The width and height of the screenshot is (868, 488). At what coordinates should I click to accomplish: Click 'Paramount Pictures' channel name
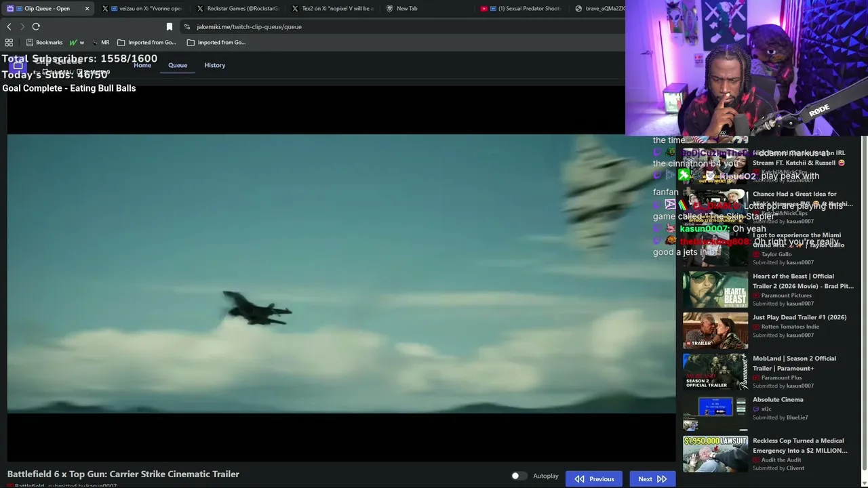pos(786,296)
